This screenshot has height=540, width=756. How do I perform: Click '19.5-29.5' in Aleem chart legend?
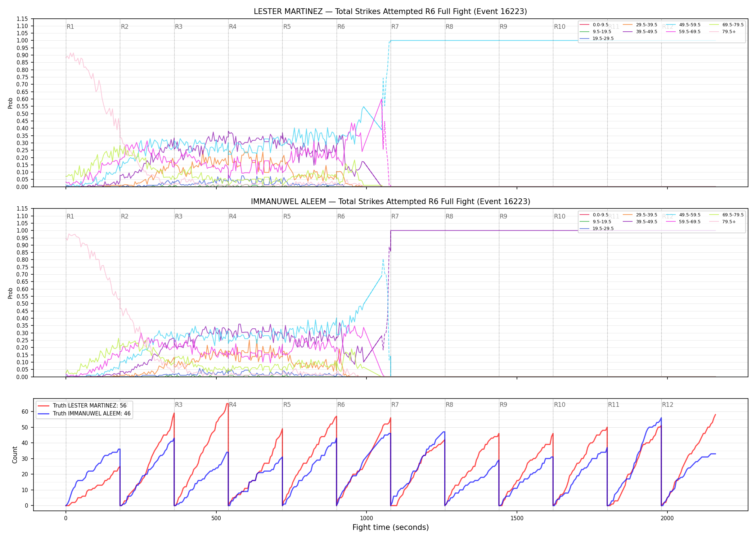click(x=603, y=229)
